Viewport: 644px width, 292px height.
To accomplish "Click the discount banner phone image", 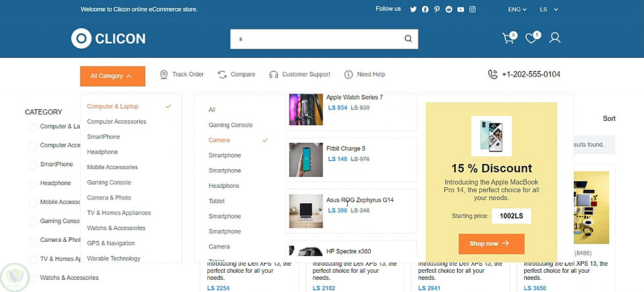I will click(x=491, y=136).
